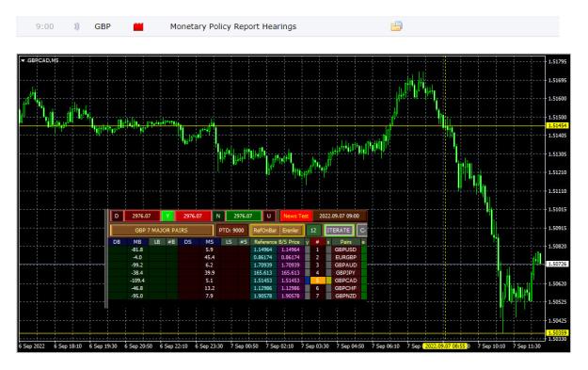Viewport: 588px width, 370px height.
Task: Click the speaker icon beside the 9:00 event
Action: [76, 26]
